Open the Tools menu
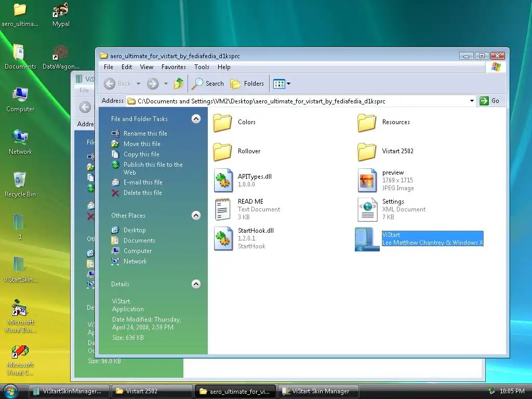Image resolution: width=532 pixels, height=399 pixels. click(202, 67)
